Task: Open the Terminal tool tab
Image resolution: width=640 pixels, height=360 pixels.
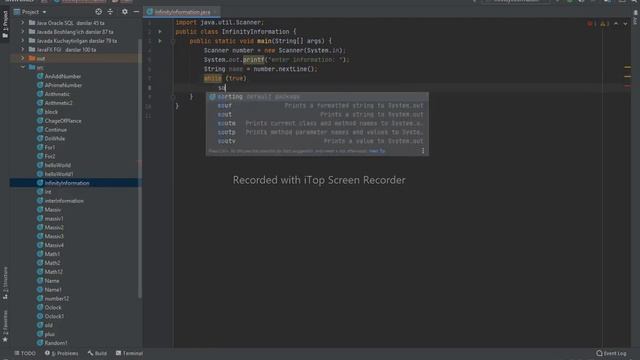Action: coord(129,353)
